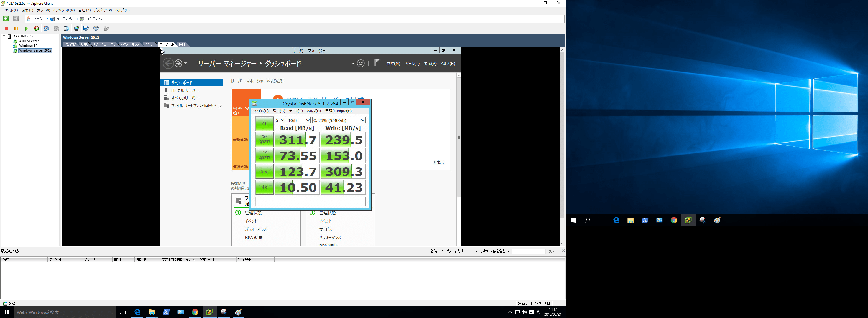Open Paint on the right monitor taskbar
Screen dimensions: 868x318
[717, 221]
